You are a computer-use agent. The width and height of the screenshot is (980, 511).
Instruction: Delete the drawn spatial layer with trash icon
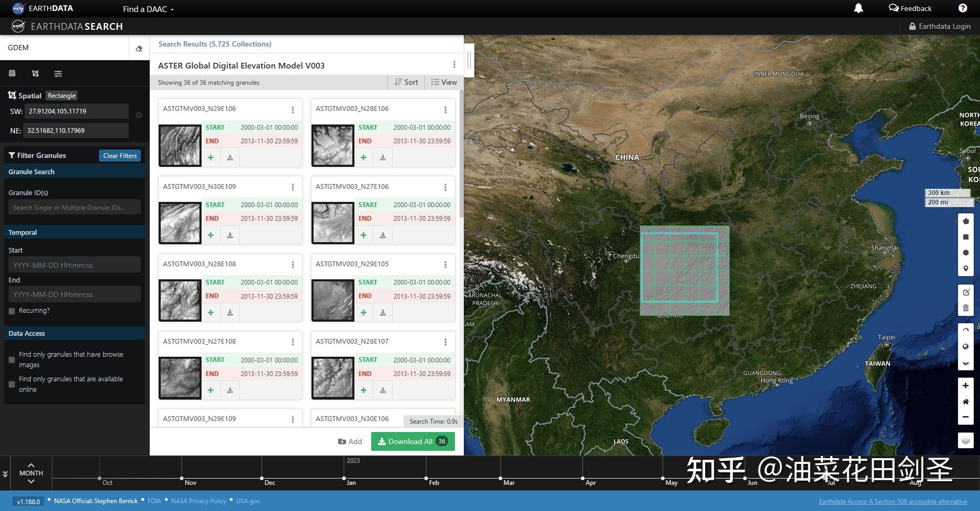[x=966, y=308]
